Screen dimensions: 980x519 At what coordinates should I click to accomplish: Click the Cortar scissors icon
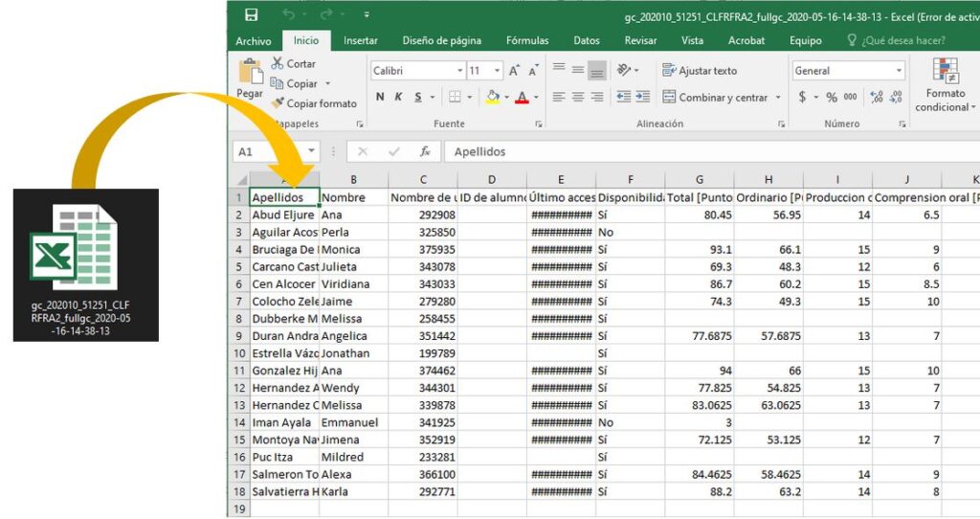[x=278, y=63]
